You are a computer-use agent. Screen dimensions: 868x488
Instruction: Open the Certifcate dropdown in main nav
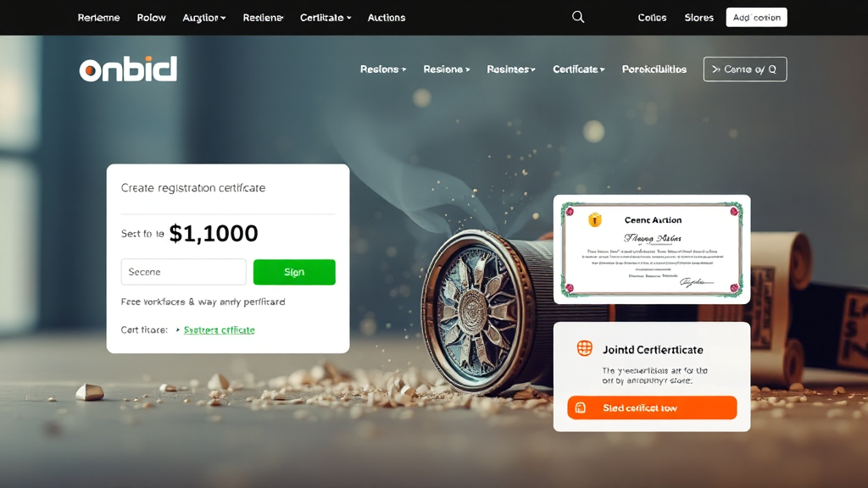578,69
